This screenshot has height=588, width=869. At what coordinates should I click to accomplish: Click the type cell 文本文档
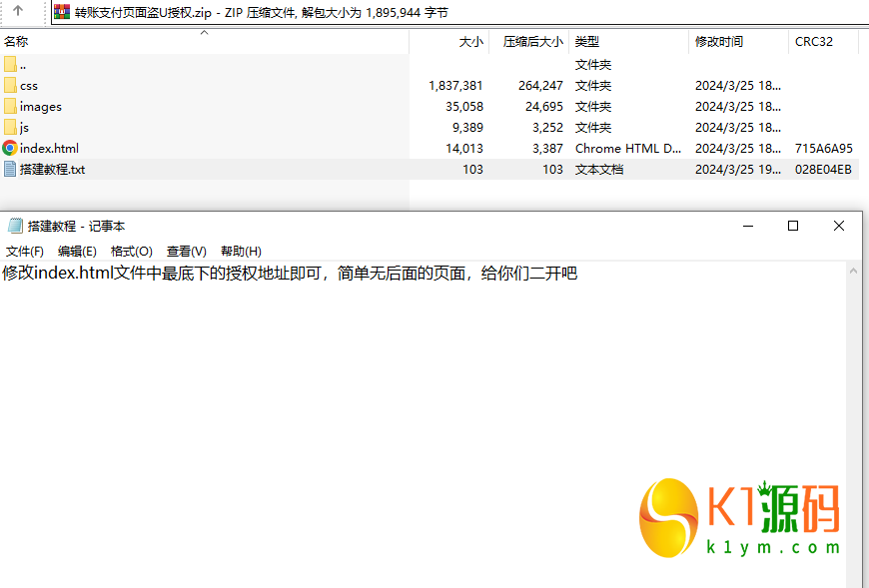pyautogui.click(x=599, y=170)
